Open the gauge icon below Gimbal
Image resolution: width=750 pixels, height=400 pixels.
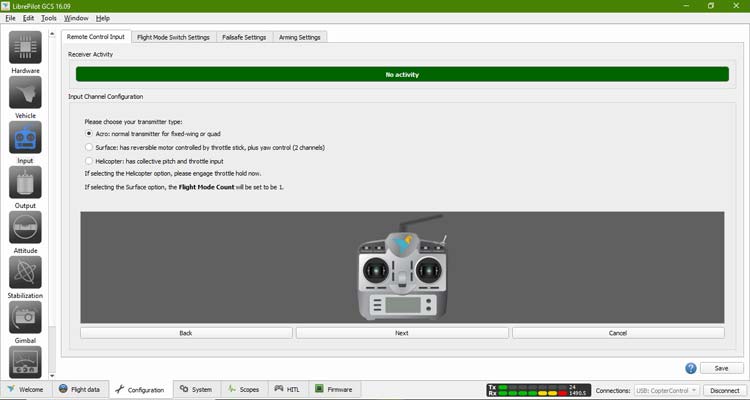[25, 362]
